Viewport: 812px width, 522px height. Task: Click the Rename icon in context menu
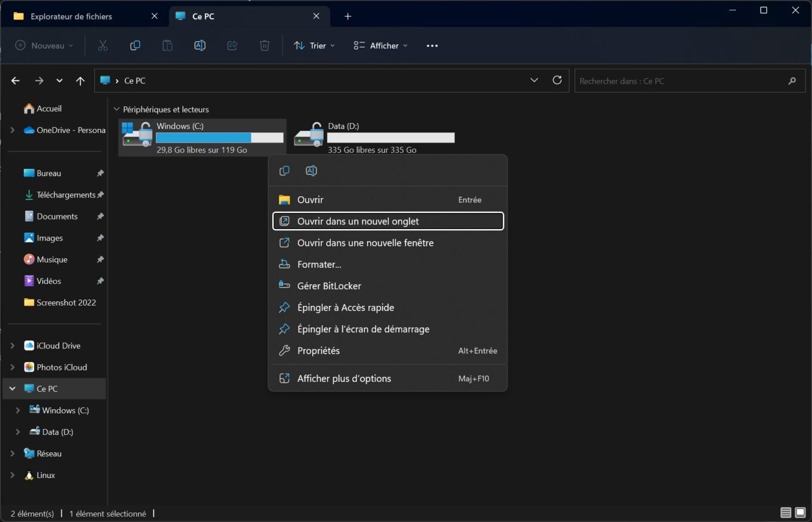tap(311, 171)
